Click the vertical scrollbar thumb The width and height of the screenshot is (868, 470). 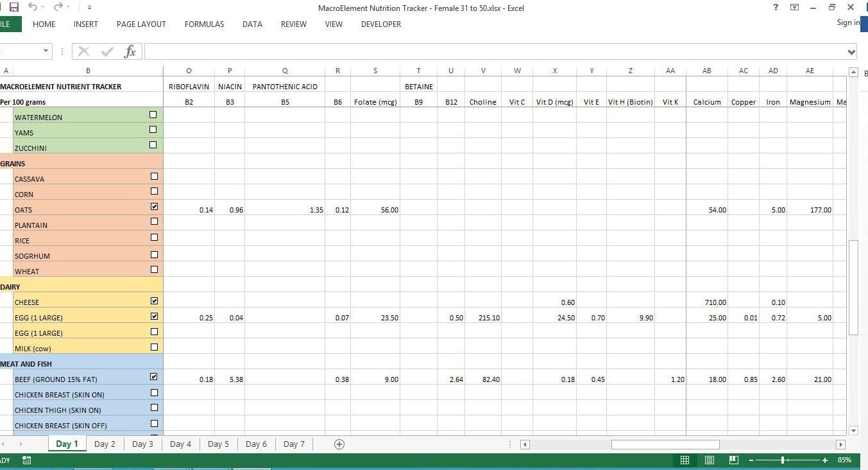click(853, 287)
